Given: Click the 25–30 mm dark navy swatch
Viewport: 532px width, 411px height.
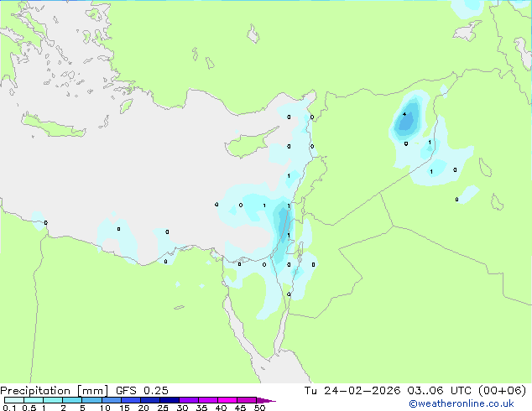Looking at the screenshot, I should coord(170,400).
